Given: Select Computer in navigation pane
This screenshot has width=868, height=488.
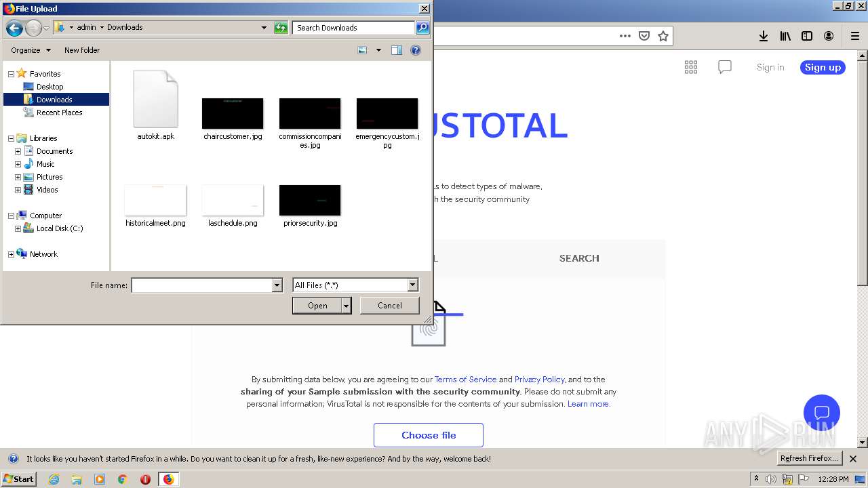Looking at the screenshot, I should click(45, 216).
